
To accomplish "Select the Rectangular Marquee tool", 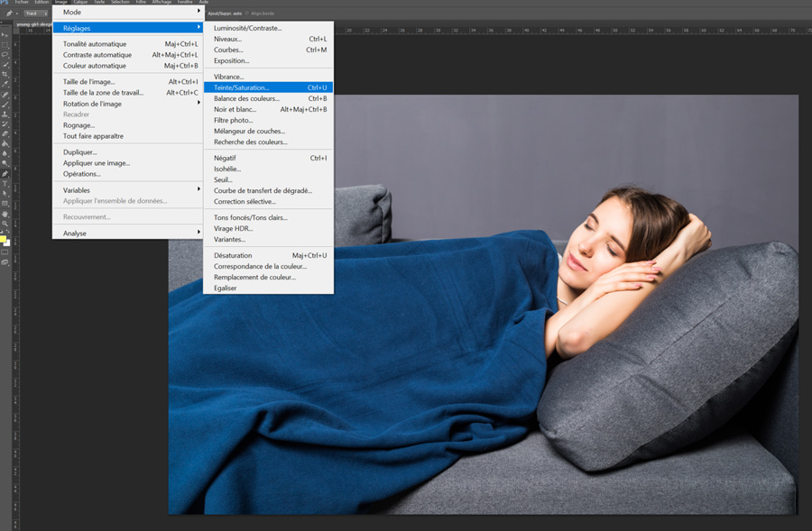I will tap(5, 45).
